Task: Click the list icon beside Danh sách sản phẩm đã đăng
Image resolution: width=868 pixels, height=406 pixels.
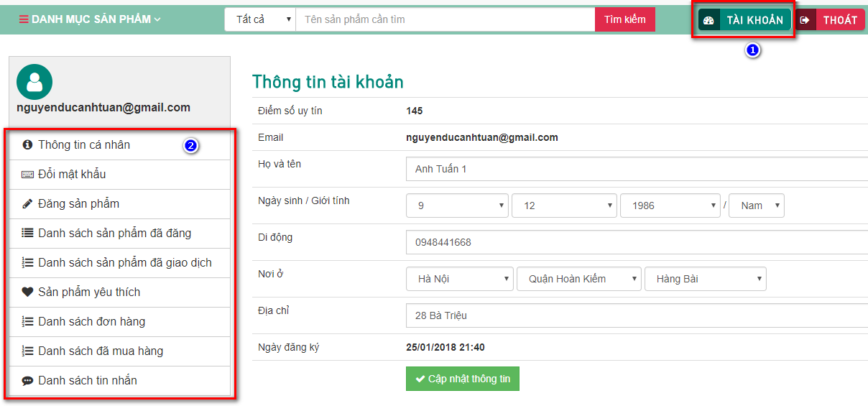Action: tap(28, 233)
